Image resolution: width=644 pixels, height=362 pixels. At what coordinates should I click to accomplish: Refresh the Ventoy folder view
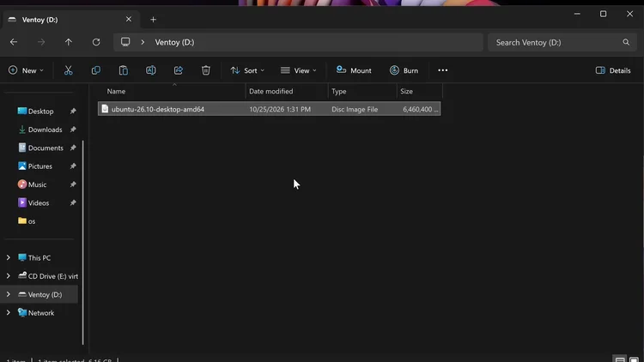[96, 42]
